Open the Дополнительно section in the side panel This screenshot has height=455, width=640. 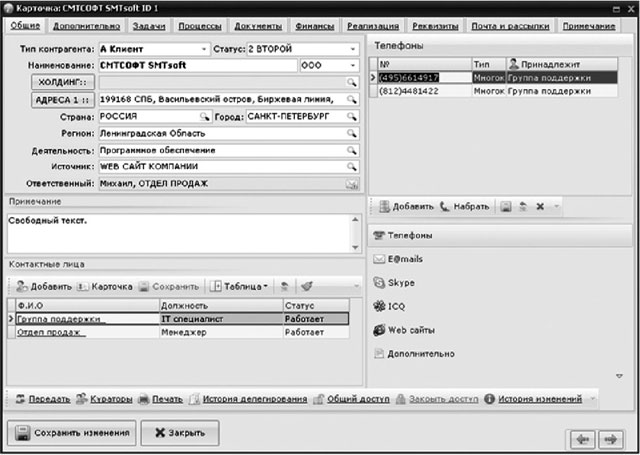414,354
